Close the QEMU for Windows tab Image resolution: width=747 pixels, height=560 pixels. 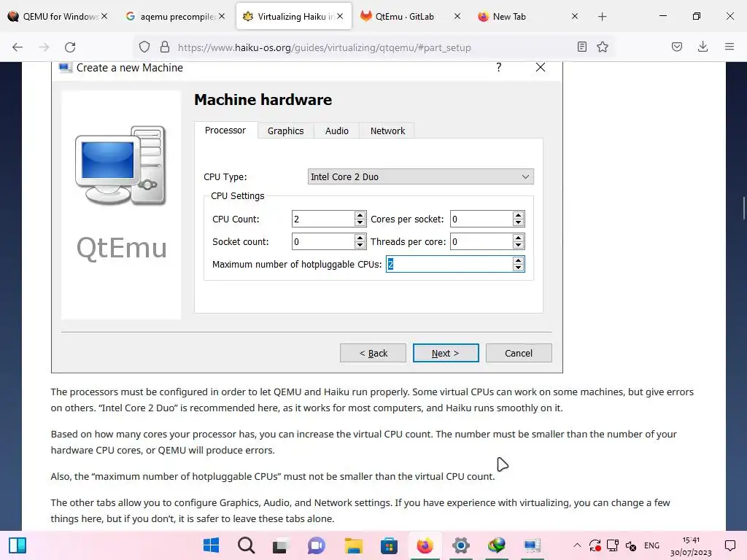[x=104, y=16]
